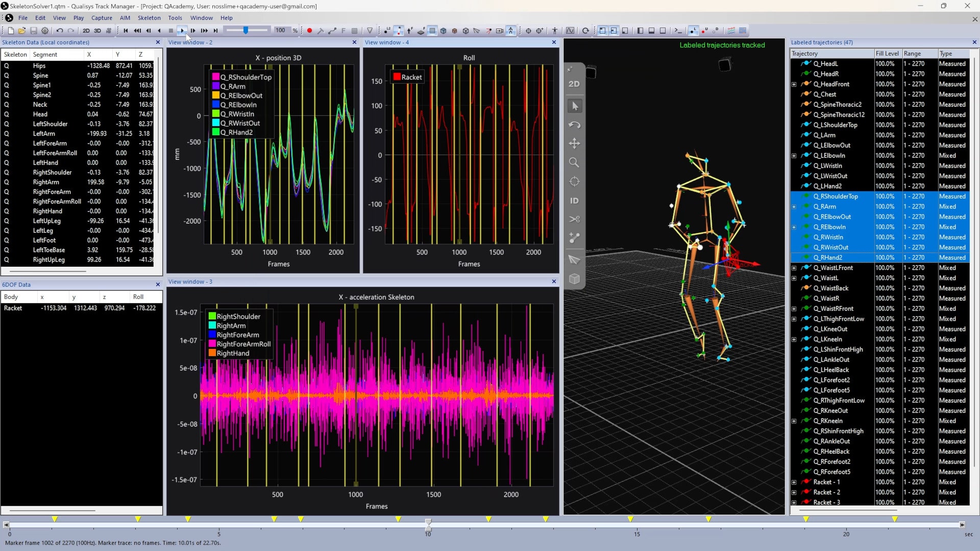
Task: Expand the Q_LKneeIn trajectory row
Action: (794, 339)
